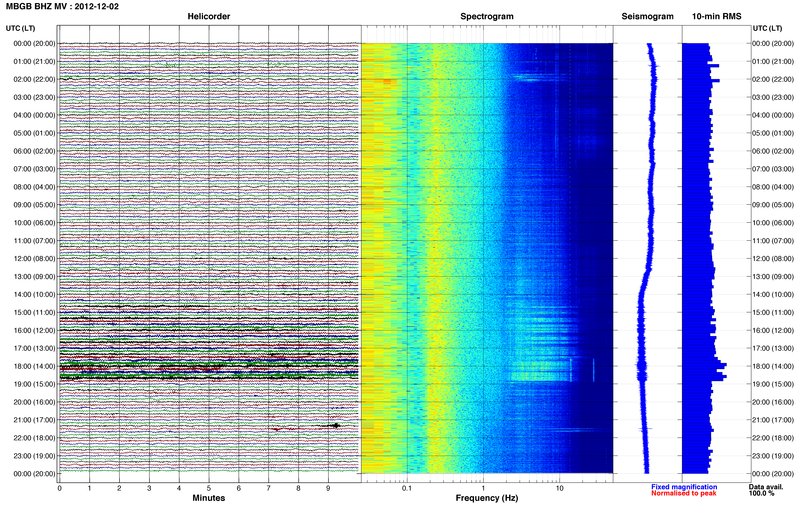This screenshot has width=812, height=508.
Task: Click right time label '01:00 (21:00)'
Action: (773, 62)
